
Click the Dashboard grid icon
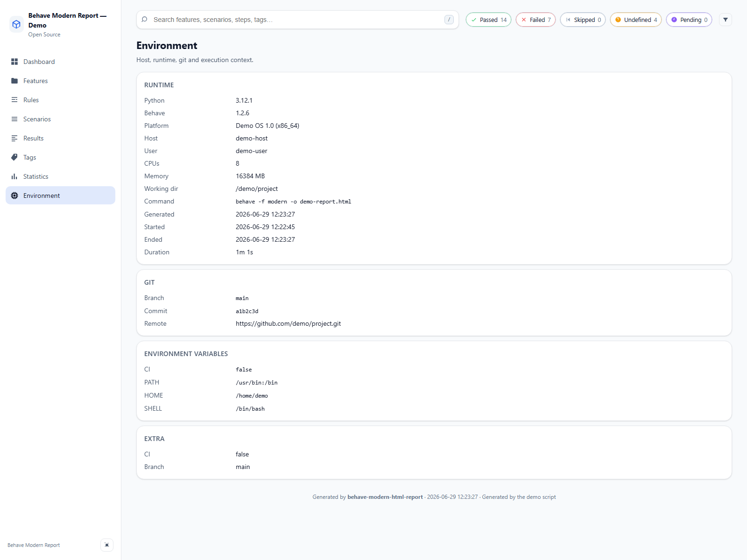[x=14, y=62]
